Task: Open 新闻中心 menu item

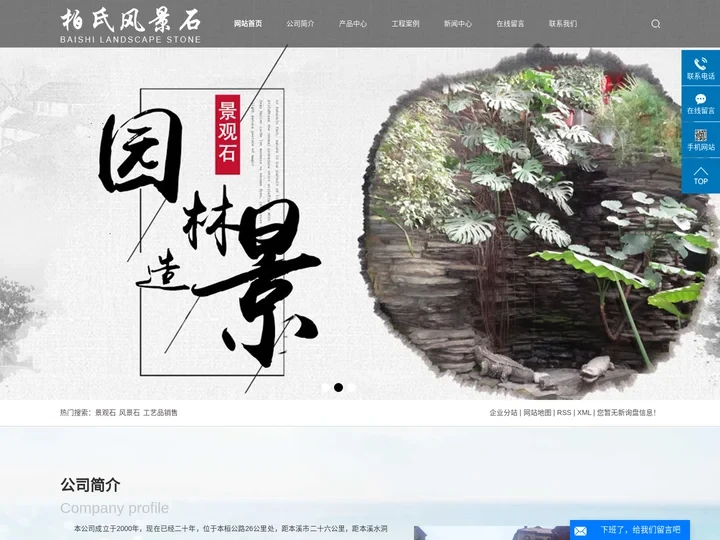Action: (x=458, y=24)
